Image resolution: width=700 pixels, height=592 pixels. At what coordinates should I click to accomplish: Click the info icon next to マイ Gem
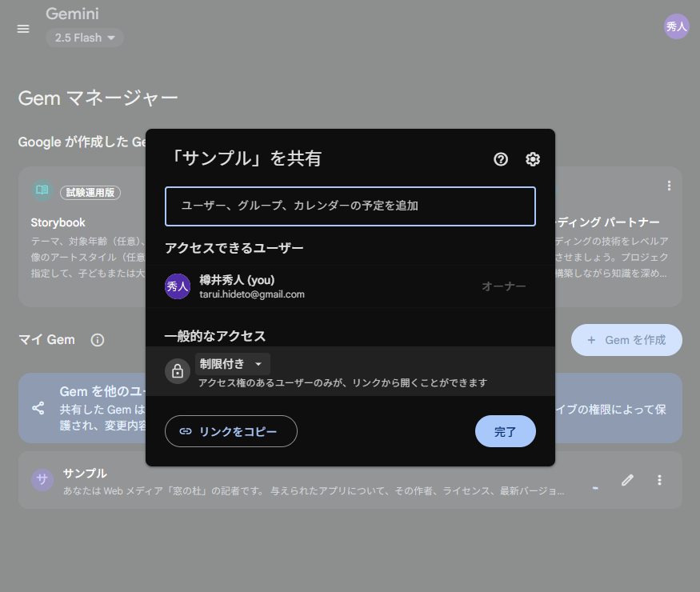(x=97, y=340)
